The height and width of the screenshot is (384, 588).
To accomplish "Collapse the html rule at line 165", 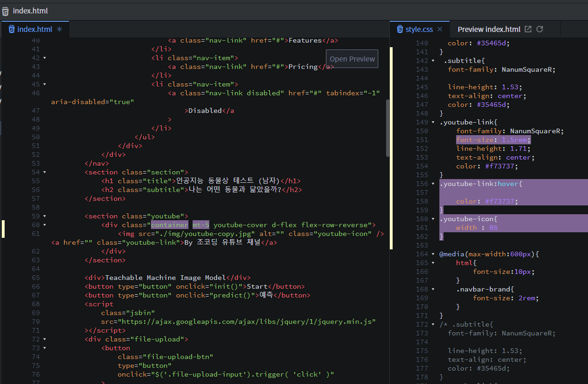I will tap(433, 263).
